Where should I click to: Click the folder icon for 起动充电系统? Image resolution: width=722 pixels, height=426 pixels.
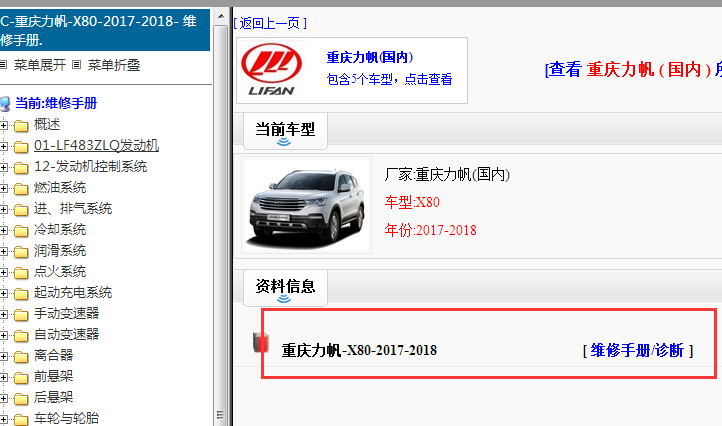21,293
